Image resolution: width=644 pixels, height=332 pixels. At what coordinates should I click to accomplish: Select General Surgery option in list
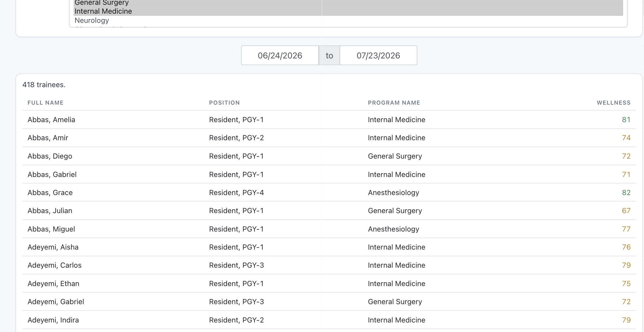pyautogui.click(x=348, y=3)
